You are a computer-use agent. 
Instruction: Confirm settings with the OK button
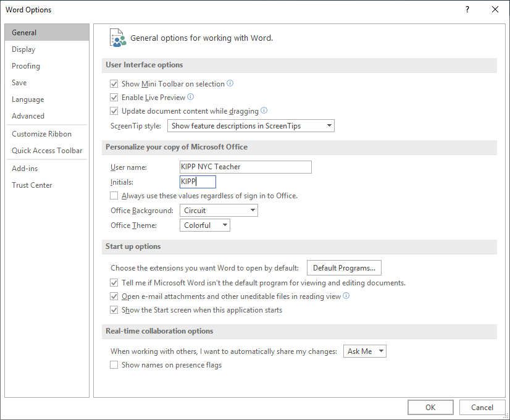430,407
